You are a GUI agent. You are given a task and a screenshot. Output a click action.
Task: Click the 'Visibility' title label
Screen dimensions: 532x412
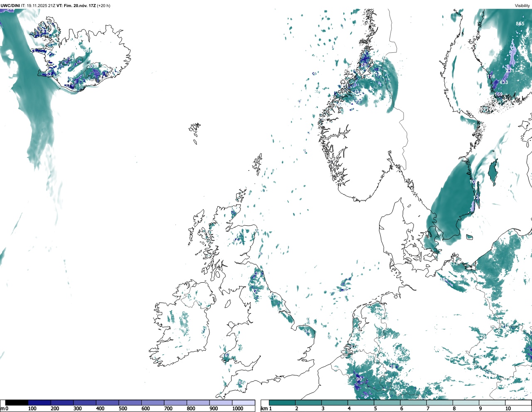(x=522, y=6)
